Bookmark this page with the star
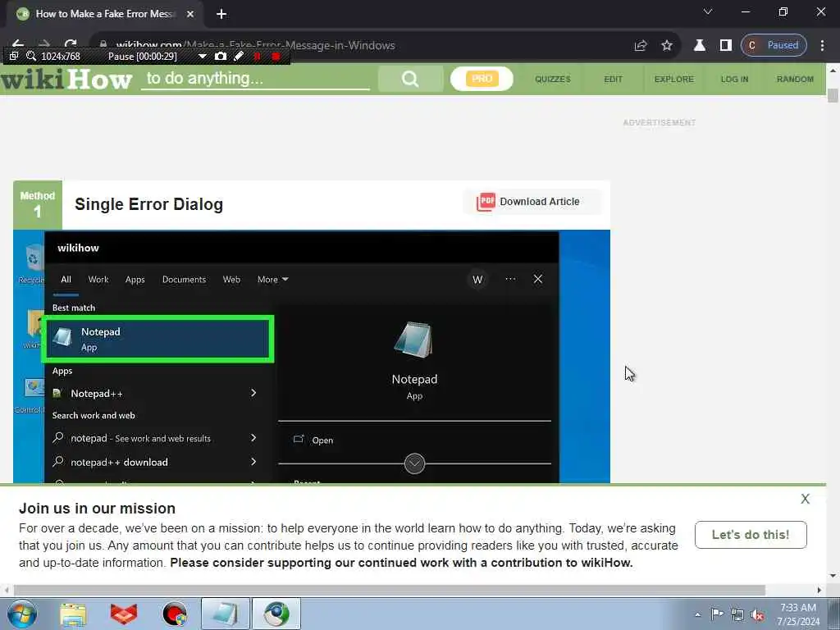This screenshot has height=630, width=840. [x=666, y=46]
